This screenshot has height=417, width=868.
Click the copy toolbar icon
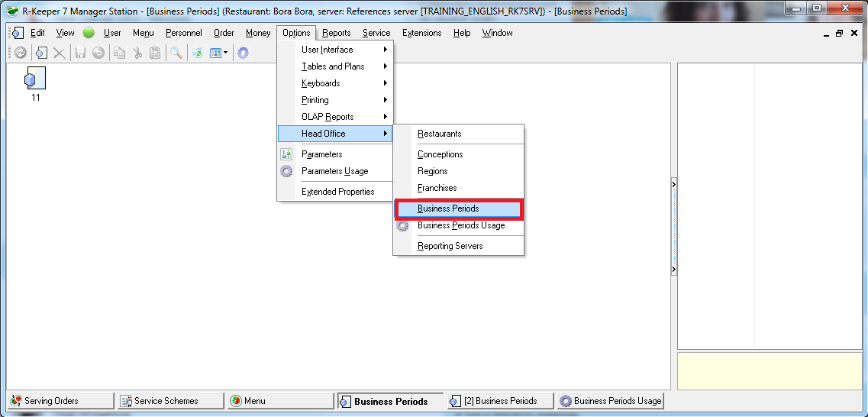(119, 53)
